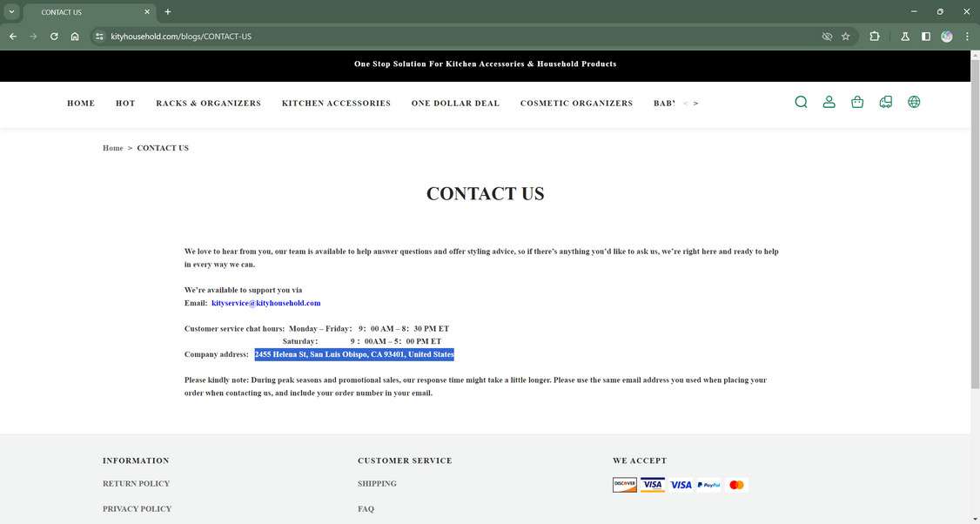Open the shopping bag icon

click(x=857, y=102)
